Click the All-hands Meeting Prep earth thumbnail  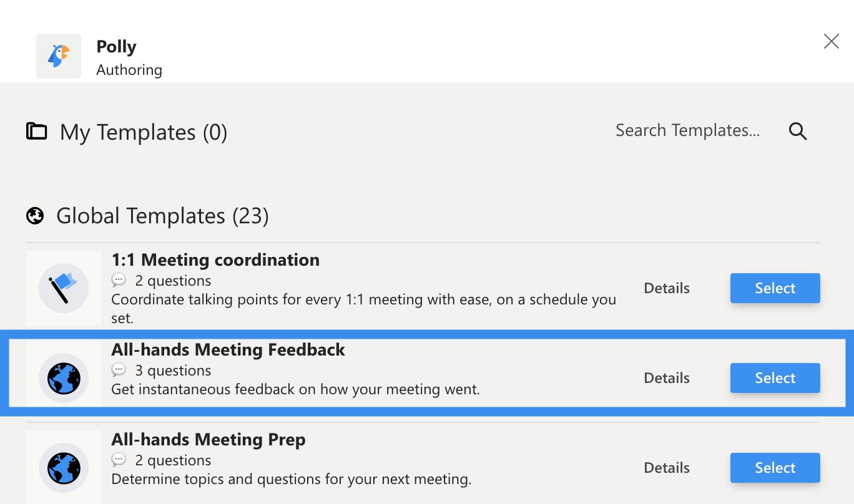(x=64, y=467)
